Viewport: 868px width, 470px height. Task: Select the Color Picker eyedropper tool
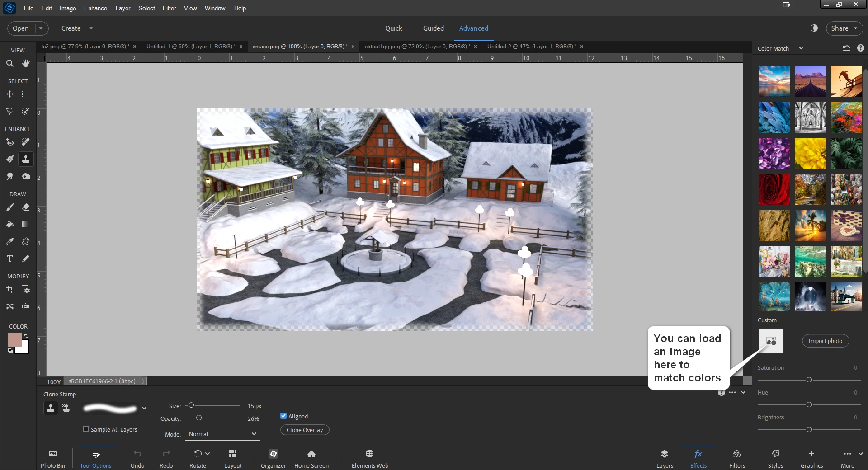[x=9, y=241]
